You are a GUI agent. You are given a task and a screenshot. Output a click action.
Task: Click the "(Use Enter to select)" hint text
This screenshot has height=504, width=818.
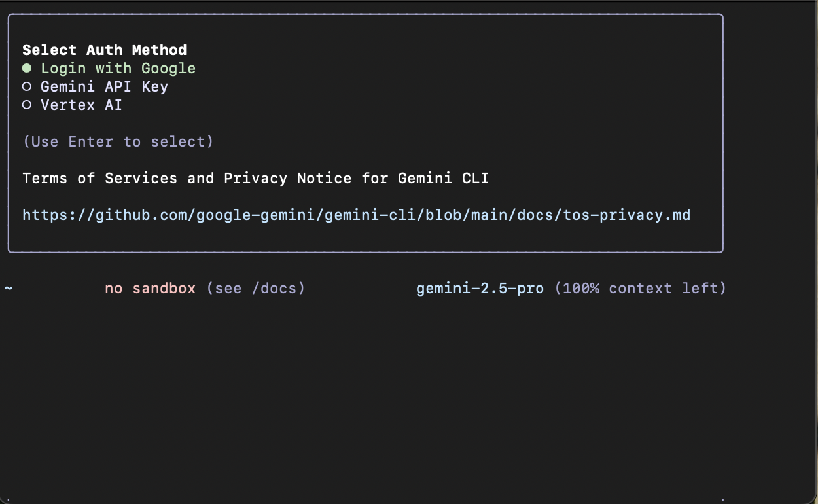pyautogui.click(x=118, y=141)
